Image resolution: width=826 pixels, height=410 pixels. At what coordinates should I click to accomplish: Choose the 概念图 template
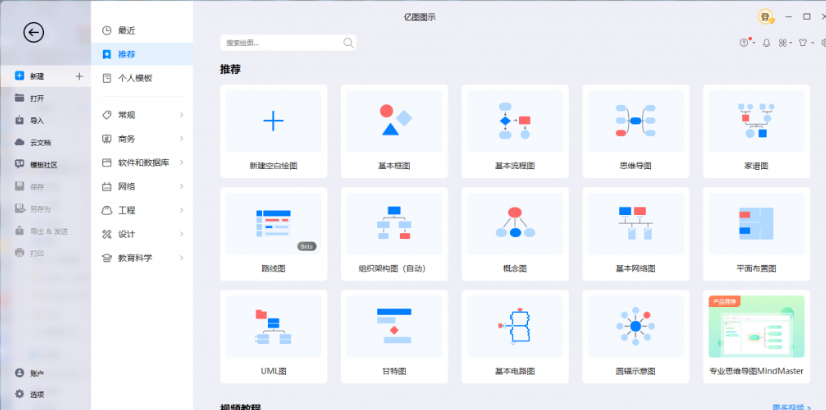click(515, 234)
